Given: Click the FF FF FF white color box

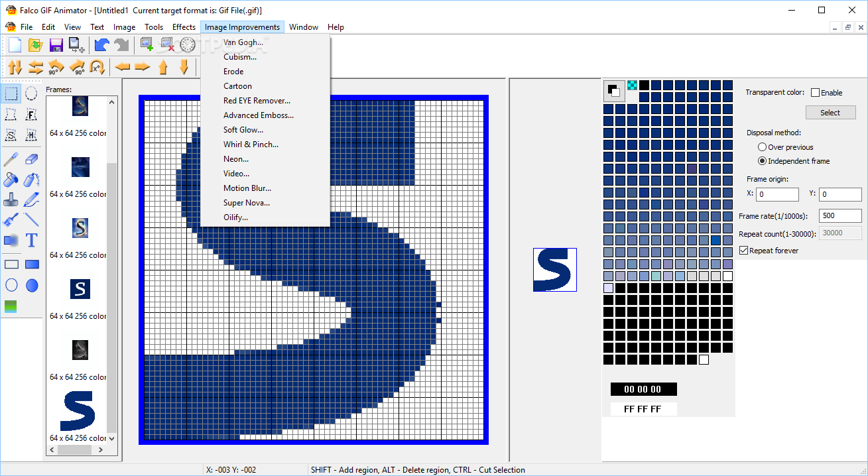Looking at the screenshot, I should [643, 409].
